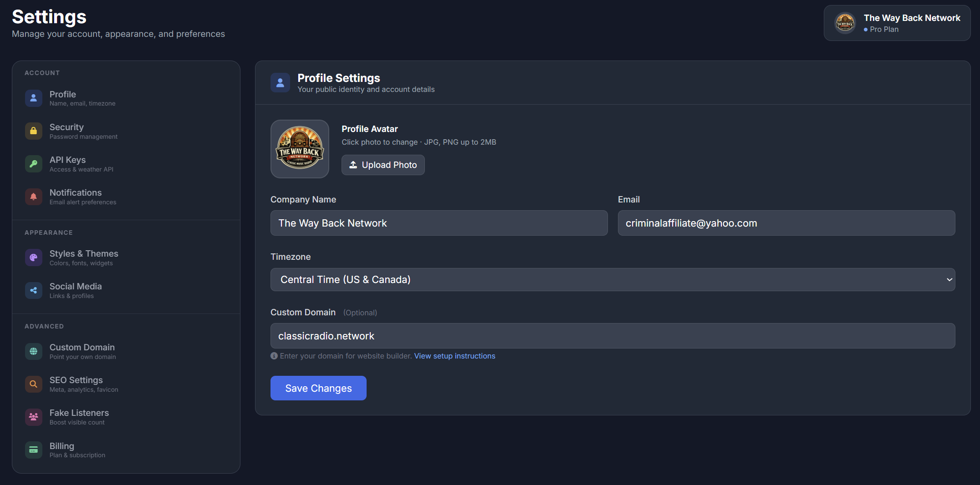Go to Billing plan & subscription
This screenshot has width=980, height=485.
point(77,450)
